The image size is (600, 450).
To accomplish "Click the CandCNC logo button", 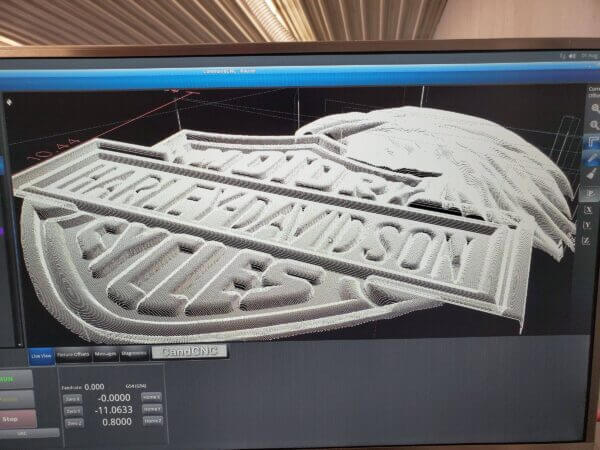I will [x=189, y=351].
